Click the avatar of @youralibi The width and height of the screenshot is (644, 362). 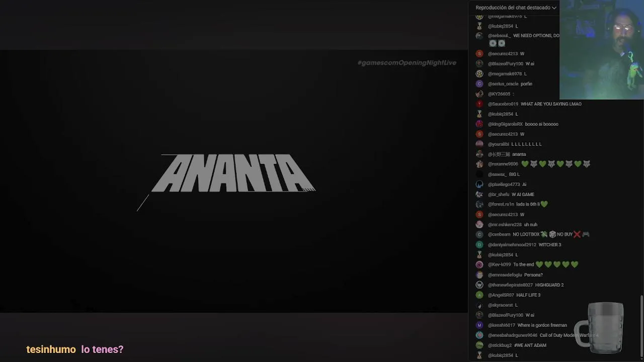coord(479,144)
